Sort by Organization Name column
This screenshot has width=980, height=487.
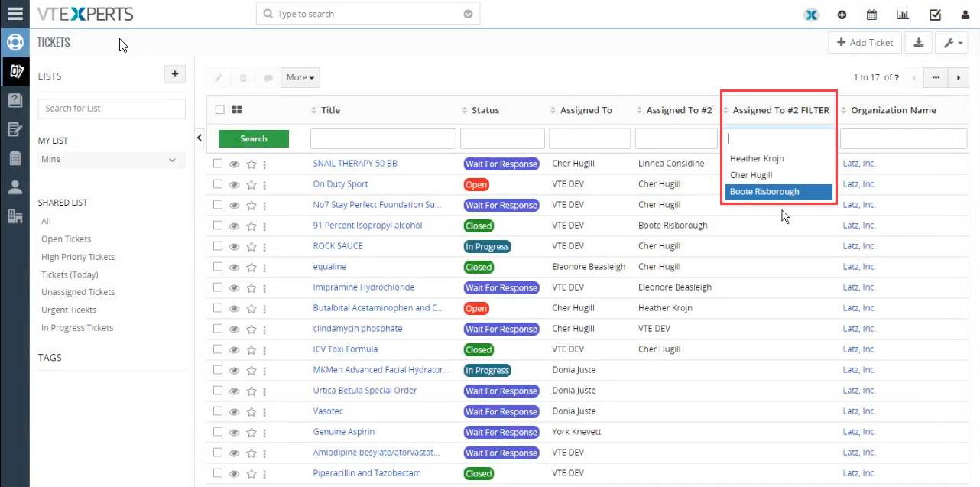tap(894, 110)
